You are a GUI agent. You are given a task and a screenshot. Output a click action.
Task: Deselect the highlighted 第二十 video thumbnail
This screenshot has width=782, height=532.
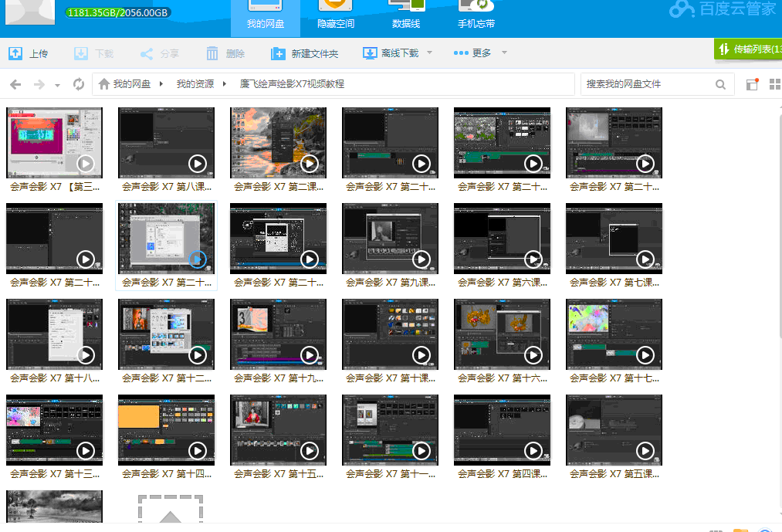166,238
